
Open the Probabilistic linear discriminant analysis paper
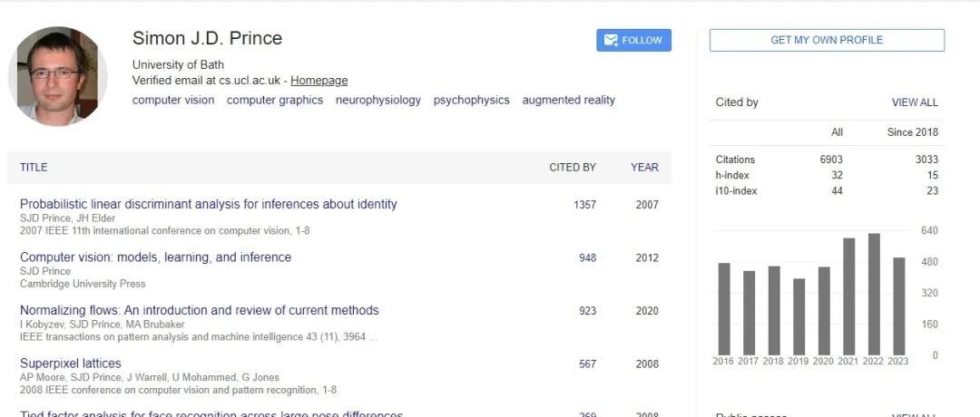tap(208, 204)
